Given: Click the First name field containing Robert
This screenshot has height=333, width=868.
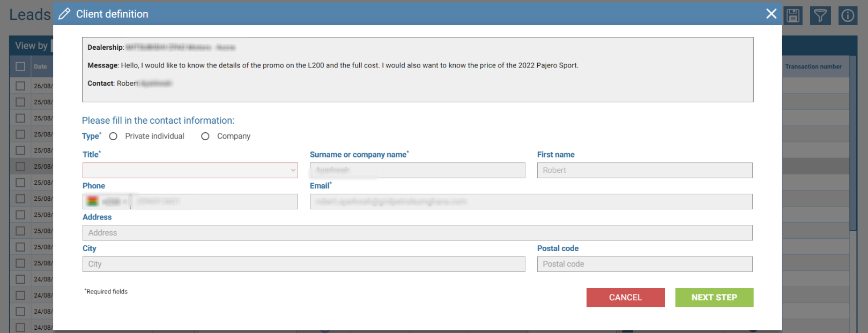Looking at the screenshot, I should coord(644,170).
